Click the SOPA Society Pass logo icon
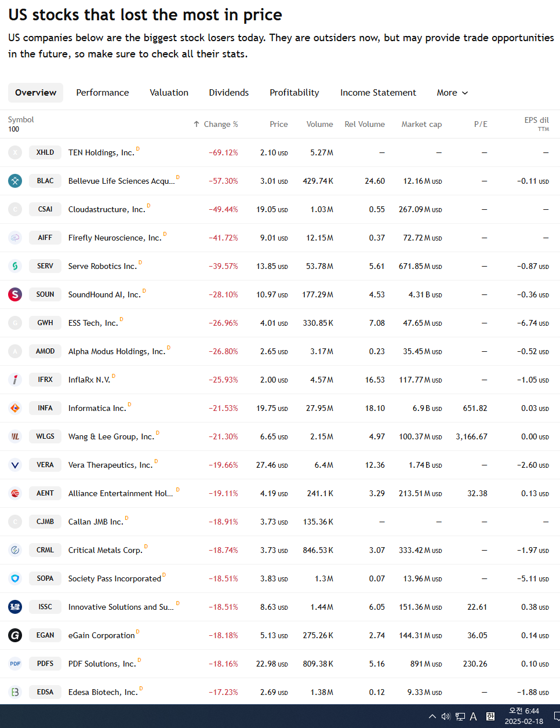Image resolution: width=560 pixels, height=728 pixels. pos(15,578)
